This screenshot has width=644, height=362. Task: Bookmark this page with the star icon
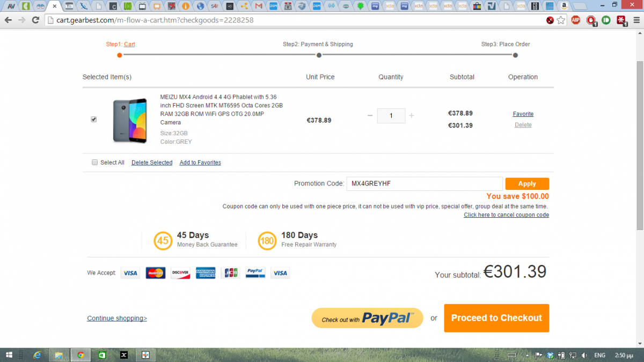561,20
